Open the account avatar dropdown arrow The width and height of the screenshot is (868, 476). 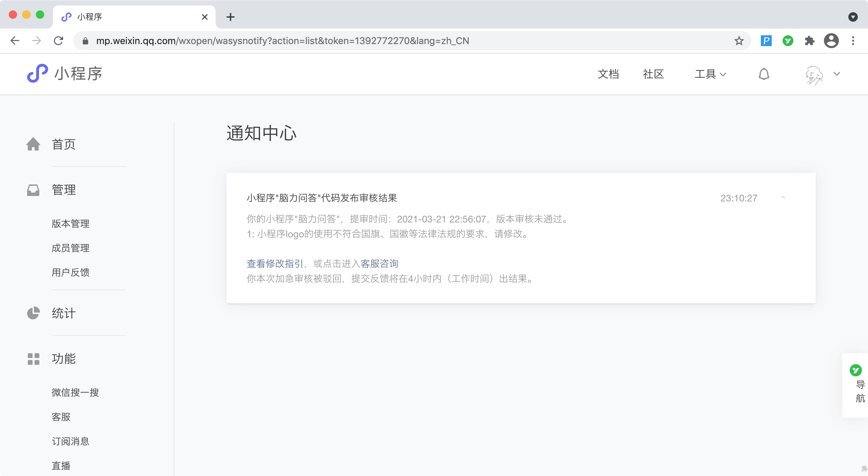coord(837,74)
